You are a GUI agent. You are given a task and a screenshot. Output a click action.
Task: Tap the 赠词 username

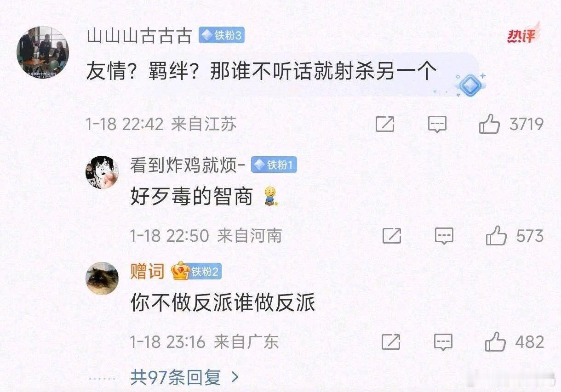pyautogui.click(x=147, y=271)
